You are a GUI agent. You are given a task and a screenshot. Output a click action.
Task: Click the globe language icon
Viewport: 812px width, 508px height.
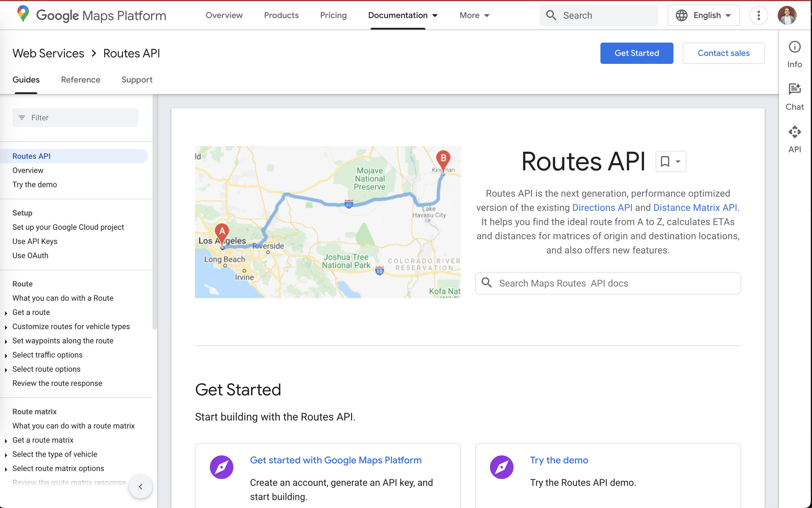(681, 15)
